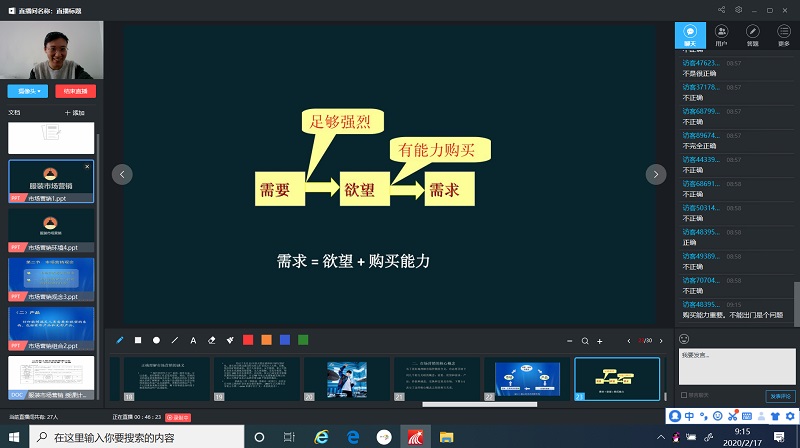800x448 pixels.
Task: Pick the green pen color
Action: coord(303,340)
